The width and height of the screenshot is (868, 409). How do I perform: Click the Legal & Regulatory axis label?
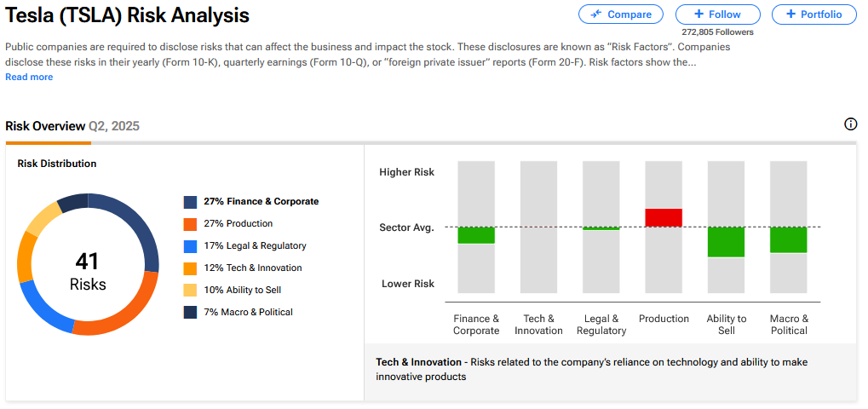(601, 325)
